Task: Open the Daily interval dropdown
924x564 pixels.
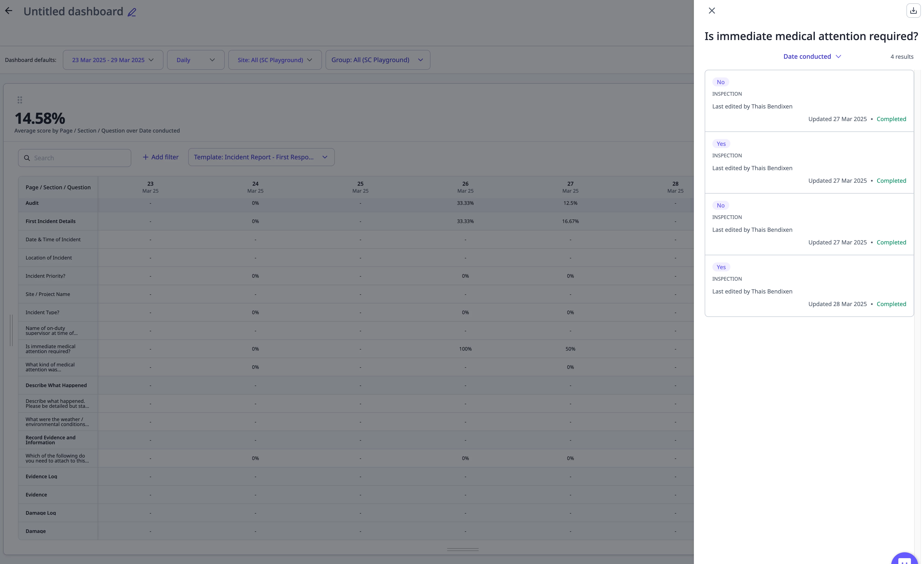Action: (195, 60)
